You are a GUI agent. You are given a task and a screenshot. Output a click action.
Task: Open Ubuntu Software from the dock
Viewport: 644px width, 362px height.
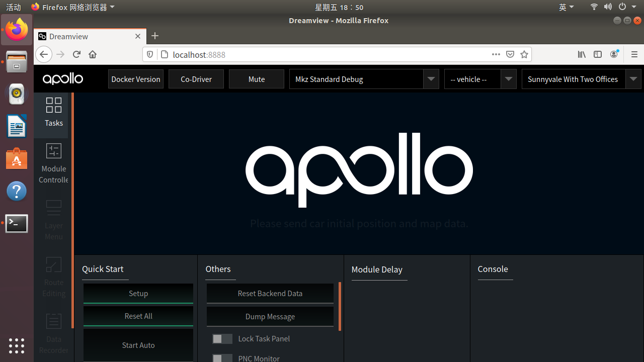pos(17,158)
